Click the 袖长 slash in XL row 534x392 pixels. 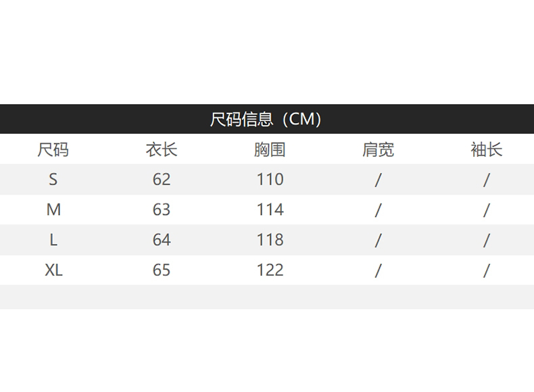tap(486, 270)
